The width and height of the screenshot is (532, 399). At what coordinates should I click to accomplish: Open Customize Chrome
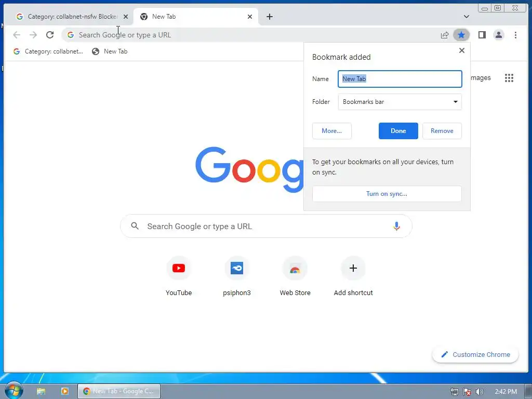pos(475,354)
